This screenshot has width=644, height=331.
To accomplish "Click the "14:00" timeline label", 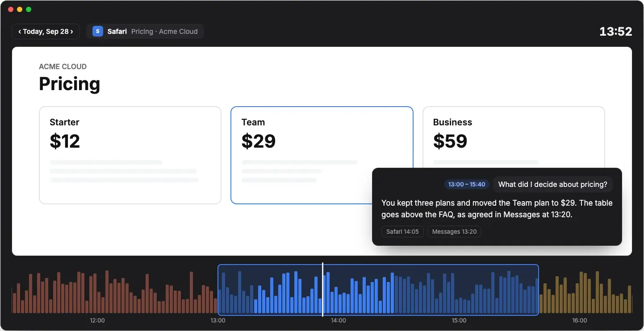I will pyautogui.click(x=339, y=320).
